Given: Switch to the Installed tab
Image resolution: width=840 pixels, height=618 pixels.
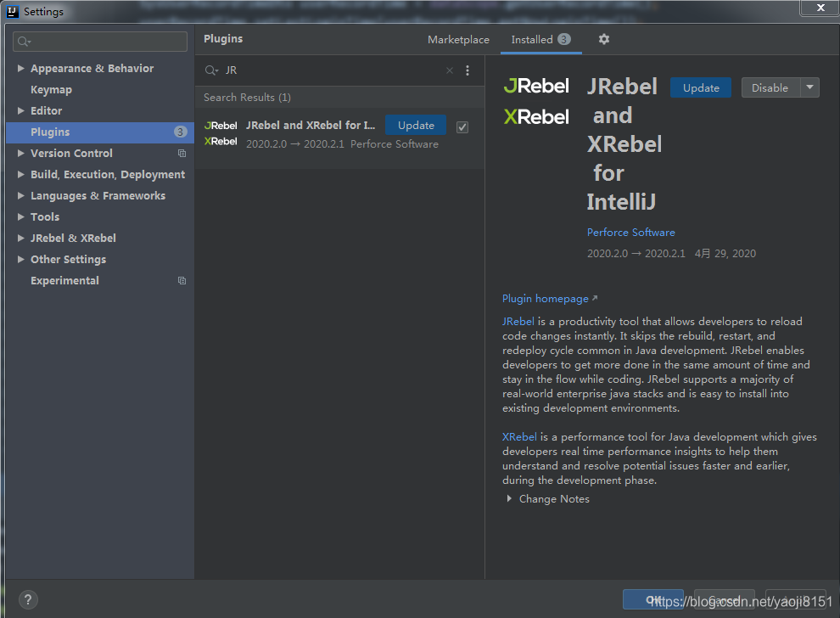Looking at the screenshot, I should click(x=540, y=40).
